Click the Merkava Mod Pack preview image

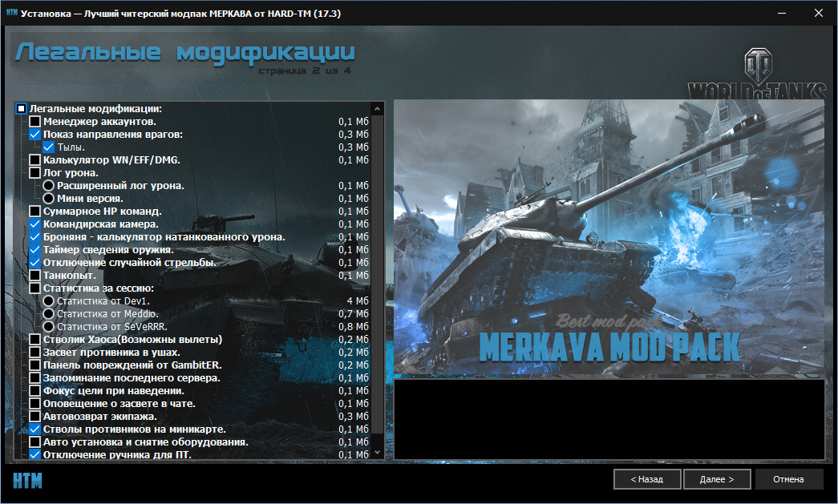pyautogui.click(x=609, y=238)
